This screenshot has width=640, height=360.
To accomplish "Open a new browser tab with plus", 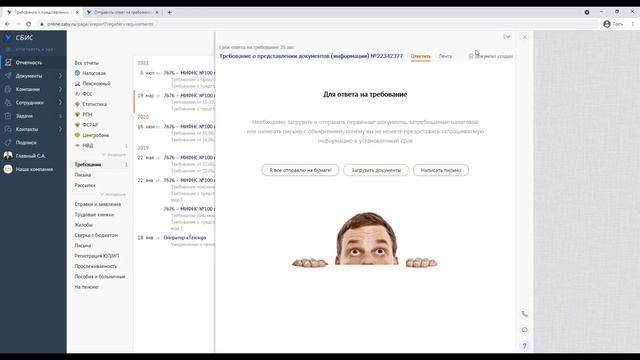I will click(x=169, y=12).
